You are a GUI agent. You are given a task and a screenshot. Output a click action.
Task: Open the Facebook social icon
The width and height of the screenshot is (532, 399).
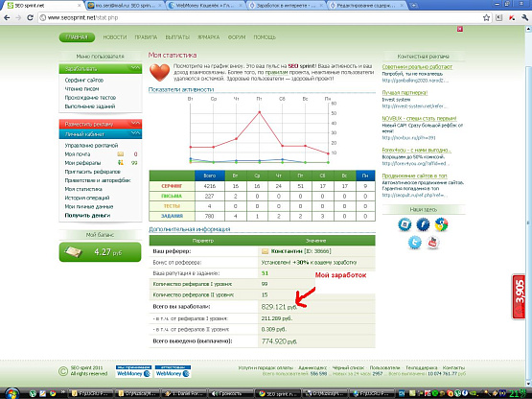pos(423,224)
